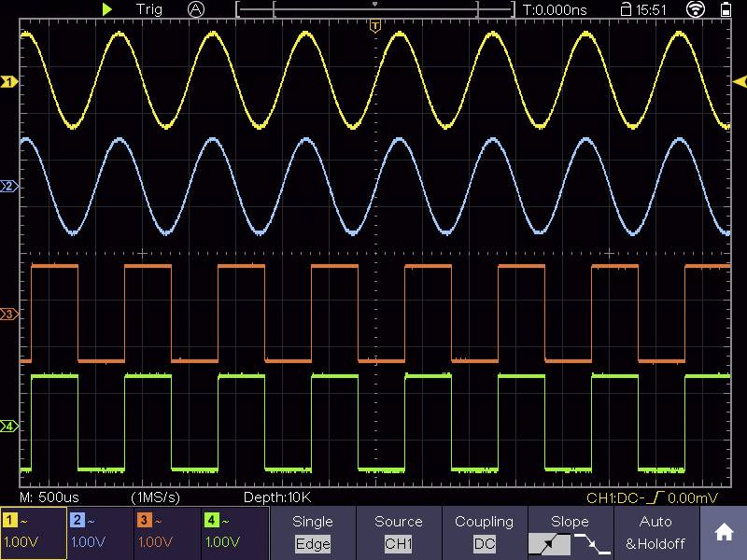
Task: Check the battery status icon
Action: coord(726,10)
